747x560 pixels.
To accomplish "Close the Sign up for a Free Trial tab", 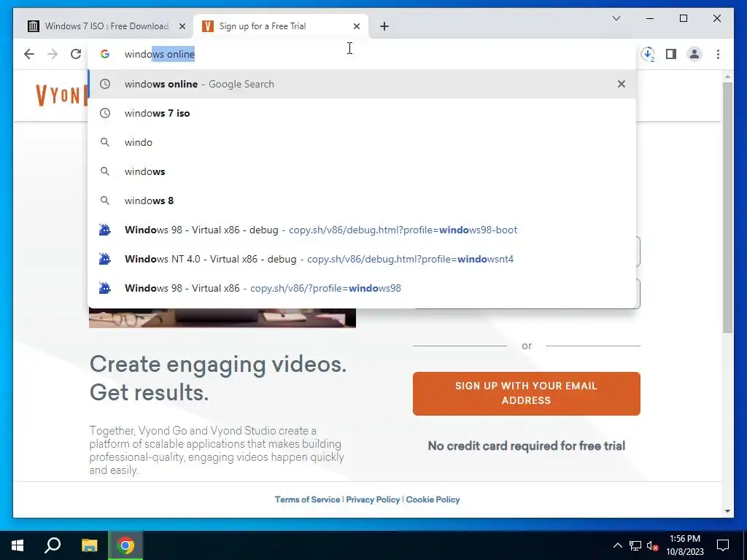I will tap(356, 27).
